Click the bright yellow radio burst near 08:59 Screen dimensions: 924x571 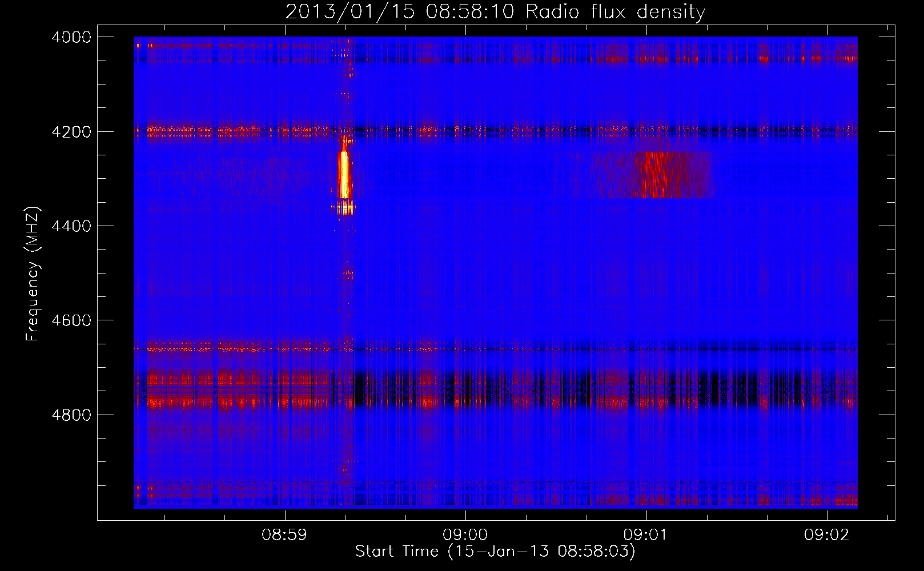click(x=344, y=174)
